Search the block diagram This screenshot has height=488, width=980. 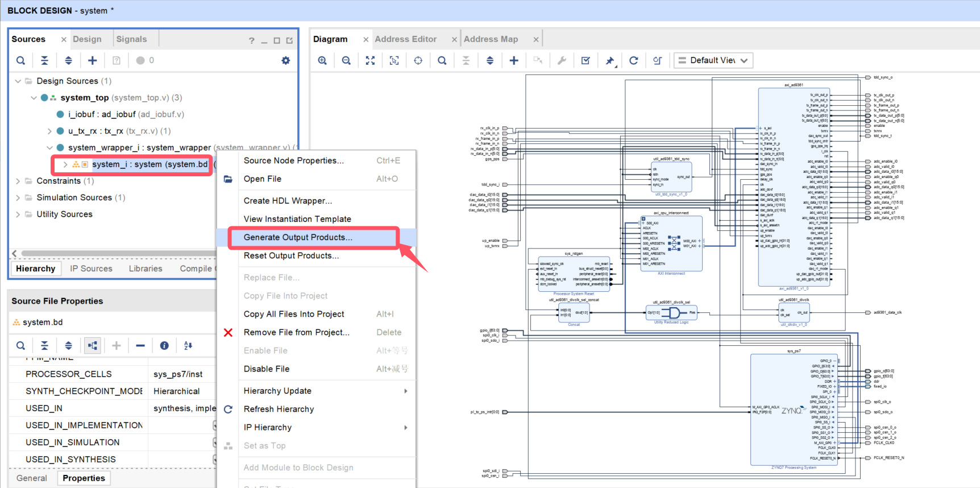pyautogui.click(x=442, y=60)
